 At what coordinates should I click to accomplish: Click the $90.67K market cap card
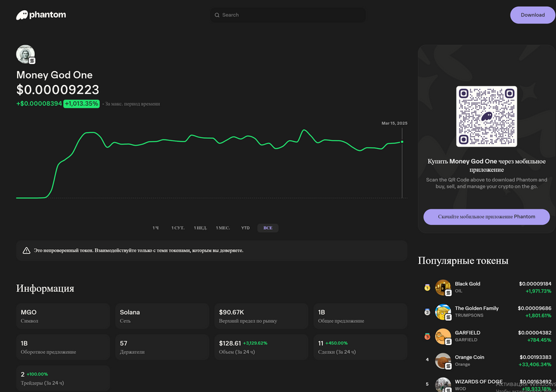pyautogui.click(x=261, y=316)
